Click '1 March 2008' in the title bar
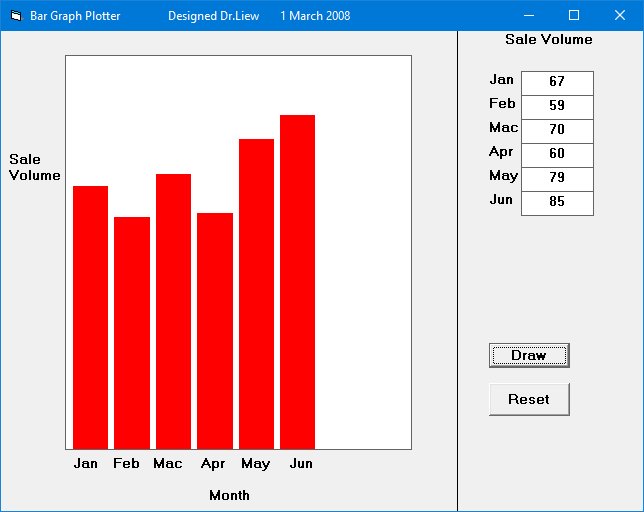This screenshot has width=644, height=512. tap(315, 16)
